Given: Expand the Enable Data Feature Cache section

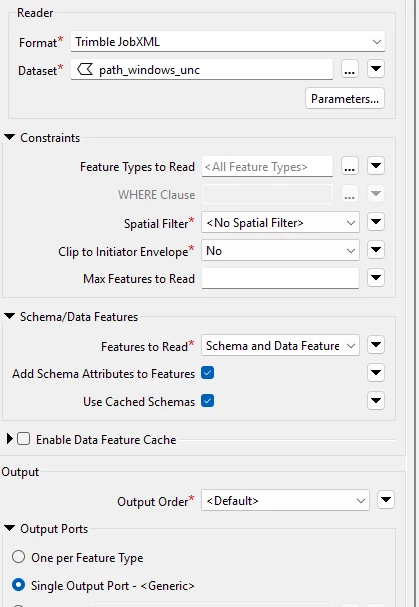Looking at the screenshot, I should (x=10, y=439).
